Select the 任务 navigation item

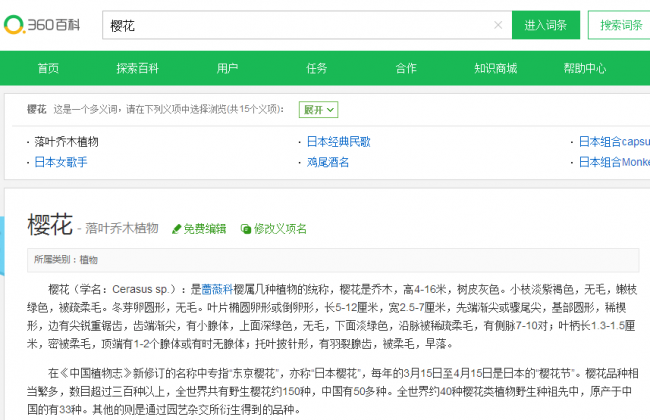click(x=317, y=68)
